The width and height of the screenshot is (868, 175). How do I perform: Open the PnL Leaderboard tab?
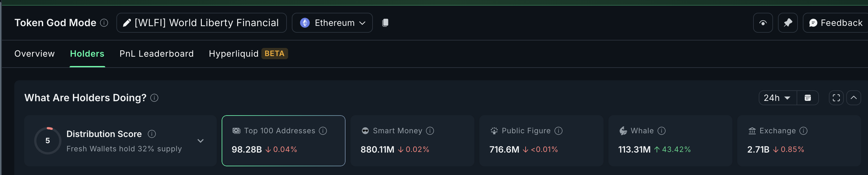pos(156,54)
